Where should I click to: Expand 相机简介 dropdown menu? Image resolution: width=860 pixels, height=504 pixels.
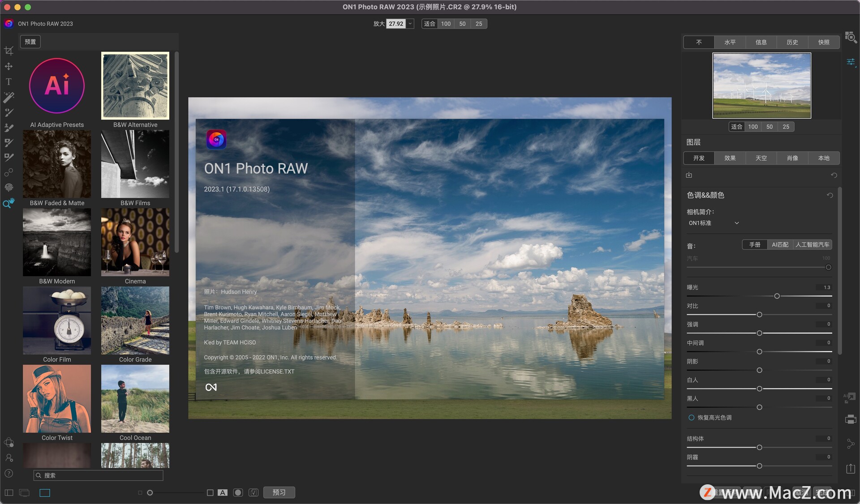(x=714, y=222)
